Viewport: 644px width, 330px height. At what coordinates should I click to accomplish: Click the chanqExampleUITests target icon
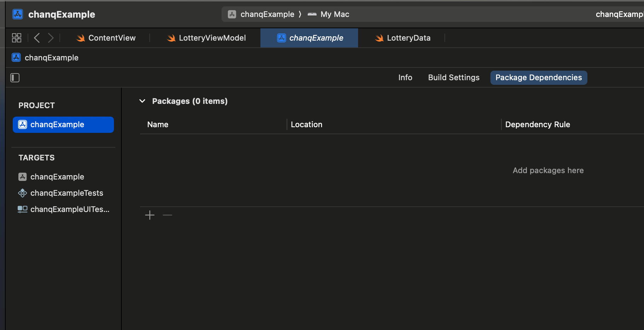pos(22,209)
